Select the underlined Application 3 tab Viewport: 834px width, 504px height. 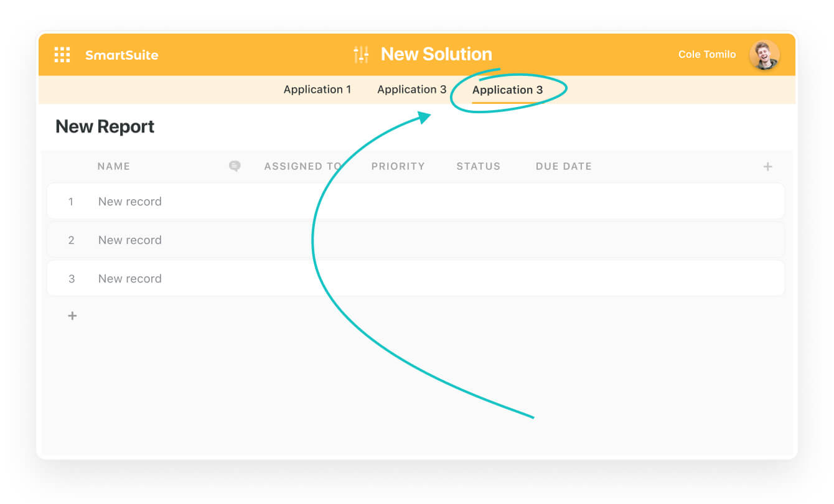click(x=507, y=90)
